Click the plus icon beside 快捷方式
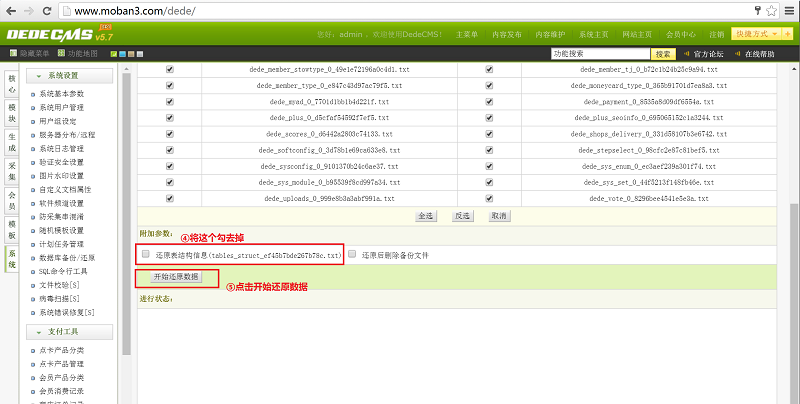Screen dimensions: 800x404 point(788,34)
